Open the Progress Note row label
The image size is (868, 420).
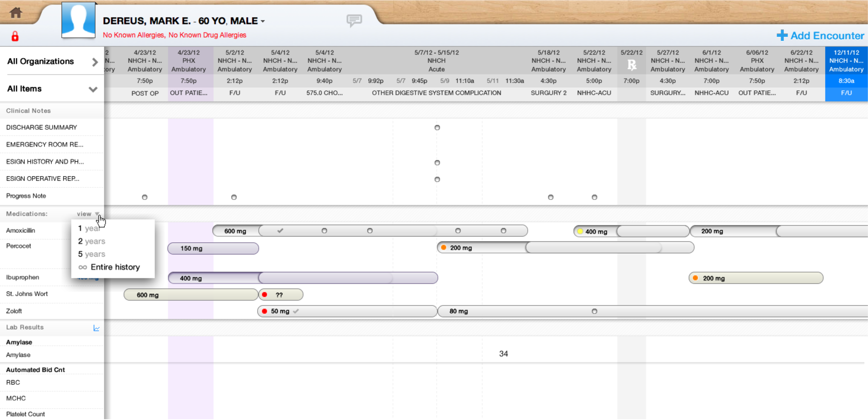(26, 196)
